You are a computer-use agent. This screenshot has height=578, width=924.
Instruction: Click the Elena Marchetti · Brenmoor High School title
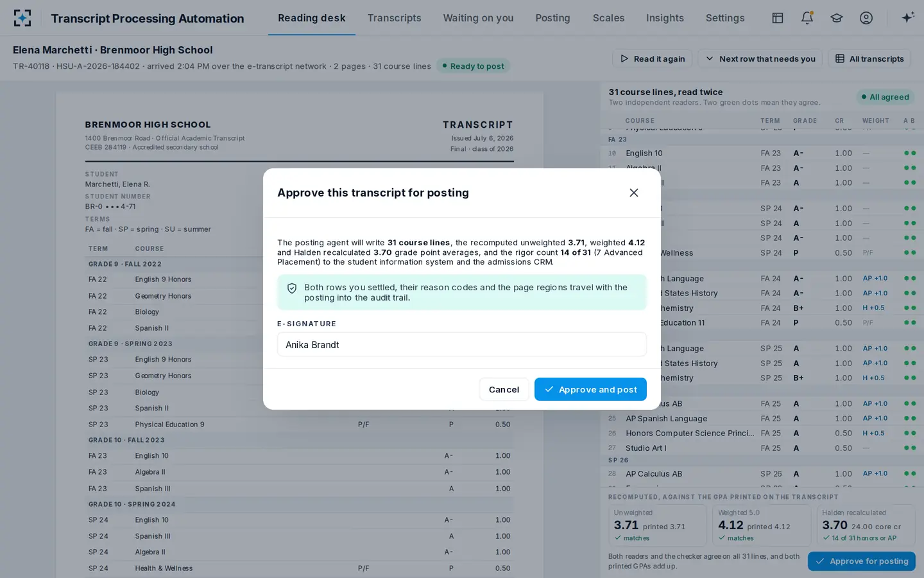coord(113,50)
